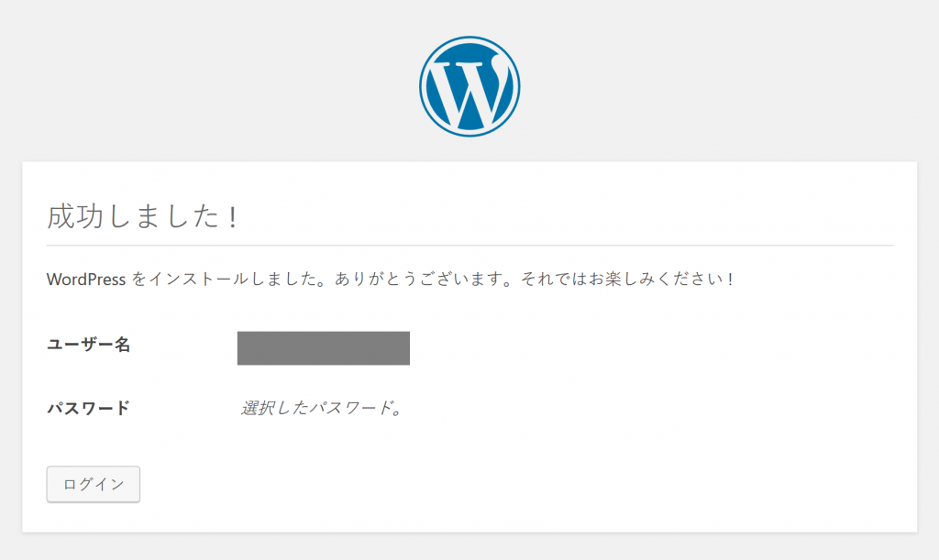Click the word WordPress in the message
Image resolution: width=939 pixels, height=560 pixels.
(x=85, y=279)
